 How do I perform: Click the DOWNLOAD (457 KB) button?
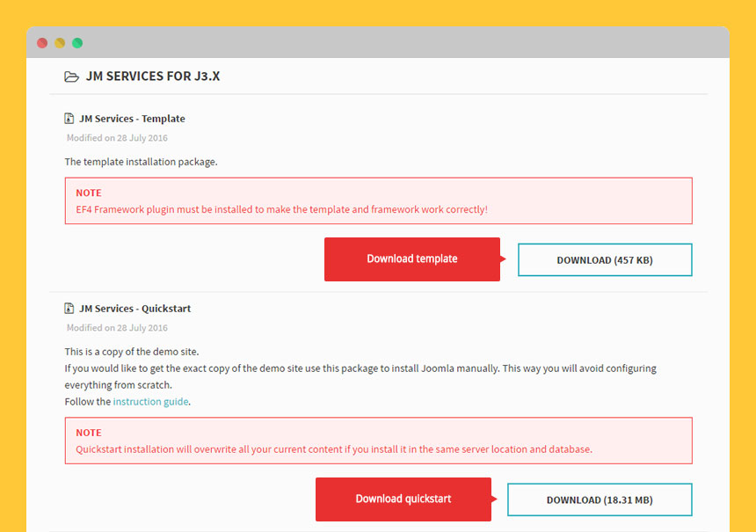[605, 260]
